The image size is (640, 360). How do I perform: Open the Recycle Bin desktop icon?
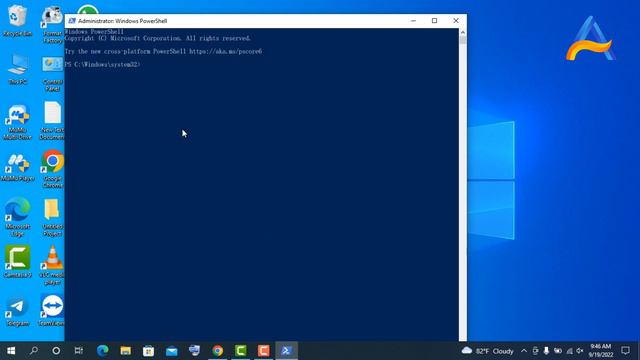pyautogui.click(x=17, y=20)
